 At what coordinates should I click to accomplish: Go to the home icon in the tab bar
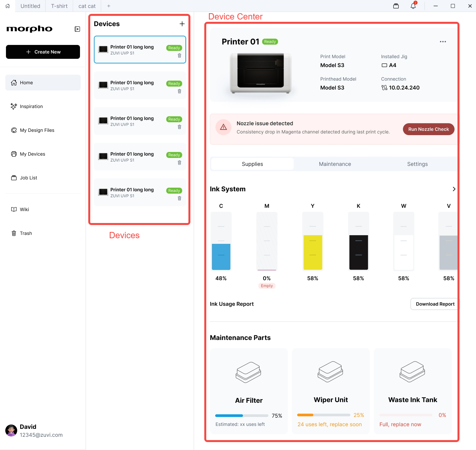tap(8, 6)
